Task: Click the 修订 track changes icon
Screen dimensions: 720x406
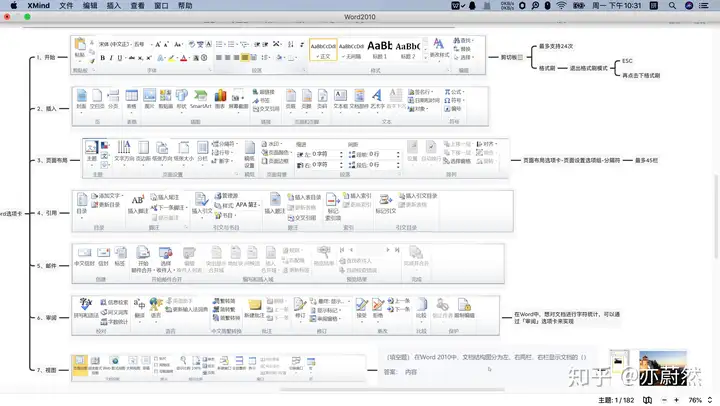Action: [300, 304]
